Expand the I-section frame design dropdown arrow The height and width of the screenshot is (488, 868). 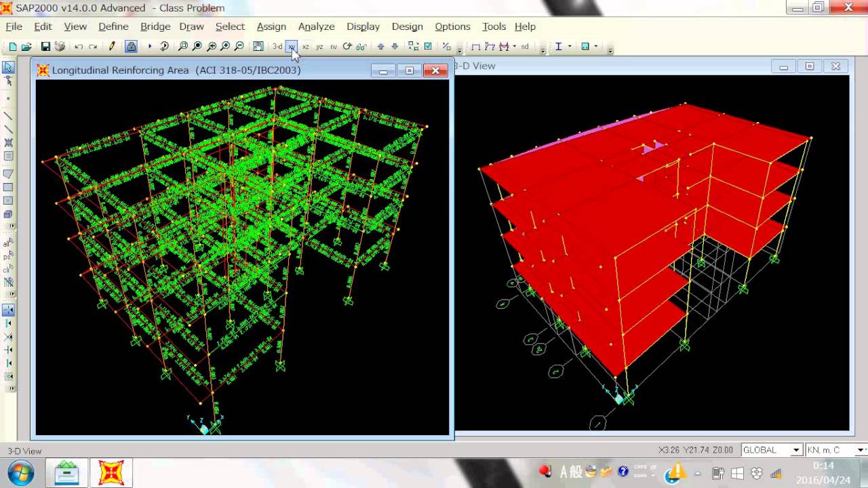tap(569, 47)
